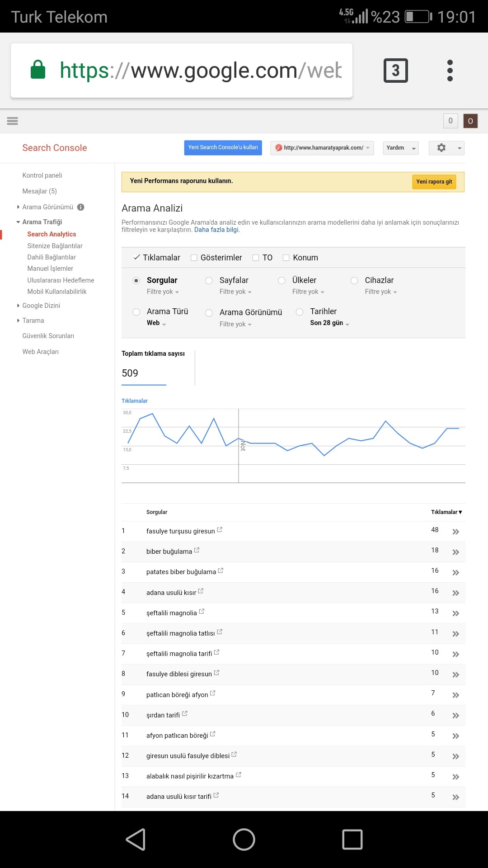488x868 pixels.
Task: Open Sitenize Bağlantılar sidebar item
Action: pyautogui.click(x=55, y=246)
